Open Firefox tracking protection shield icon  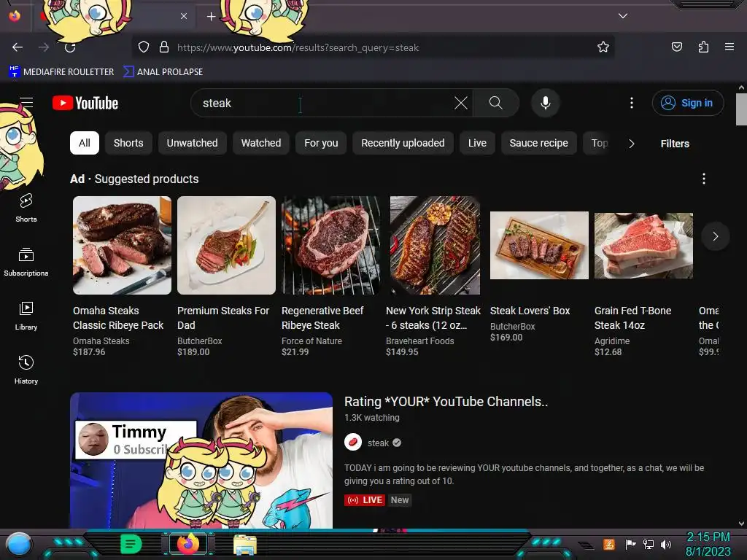[144, 47]
